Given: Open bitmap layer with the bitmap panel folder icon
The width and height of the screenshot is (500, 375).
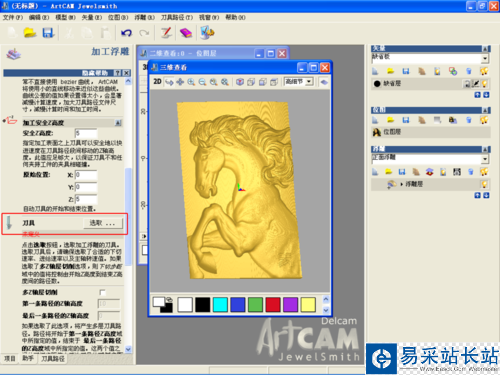Looking at the screenshot, I should pyautogui.click(x=390, y=120).
